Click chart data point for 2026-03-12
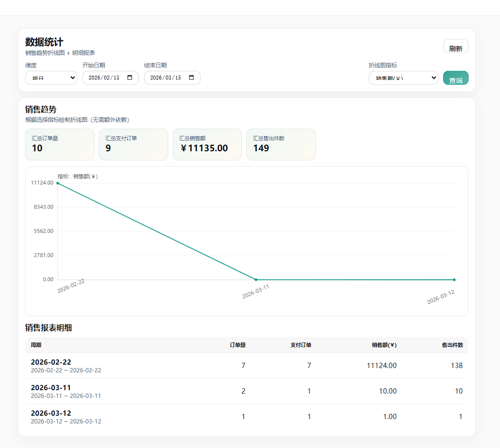Screen dimensions: 500x448 tap(454, 280)
